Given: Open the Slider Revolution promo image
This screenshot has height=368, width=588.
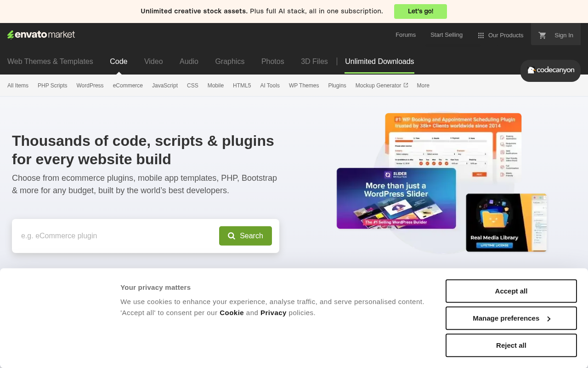Looking at the screenshot, I should (396, 198).
